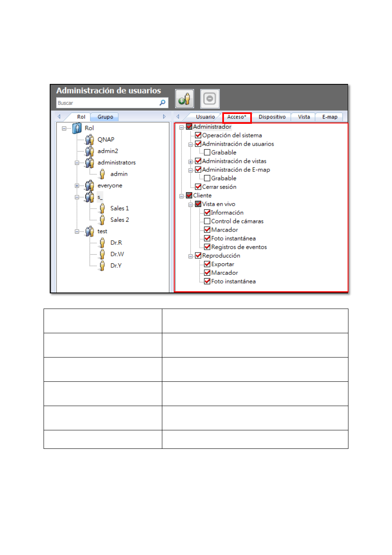Switch to the Grupo tab
The height and width of the screenshot is (555, 392).
click(105, 117)
